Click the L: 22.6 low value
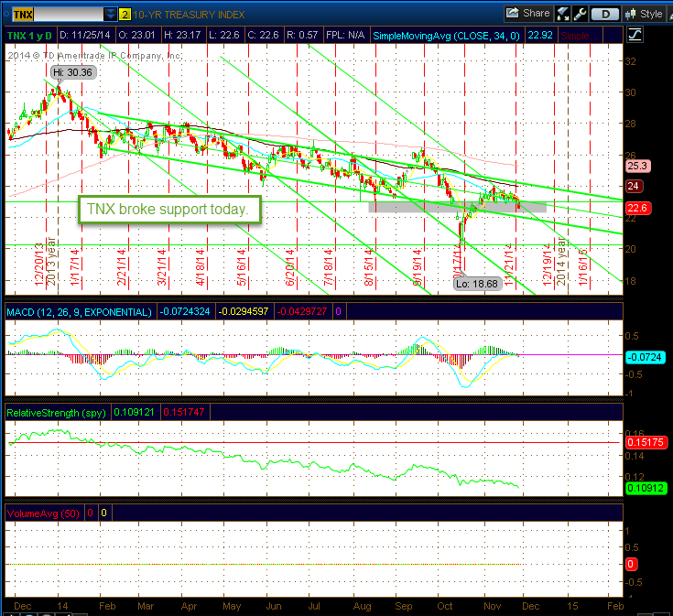673x616 pixels. click(x=224, y=35)
